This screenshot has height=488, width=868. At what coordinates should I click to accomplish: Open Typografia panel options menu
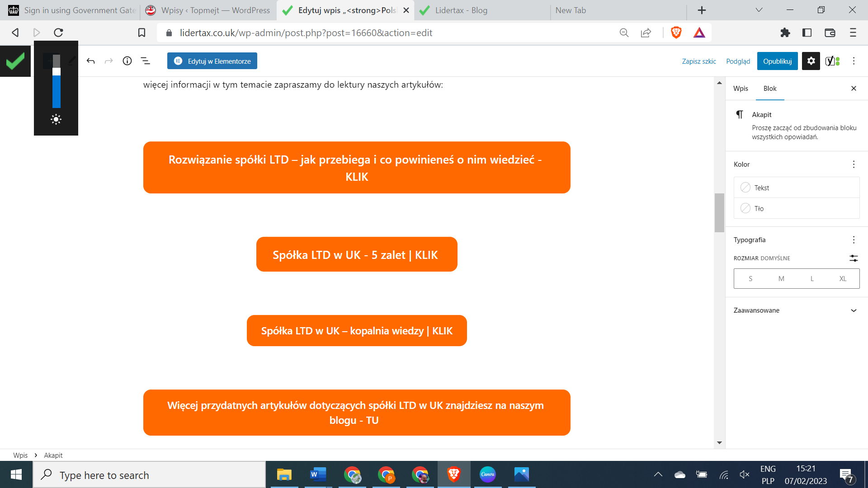854,240
